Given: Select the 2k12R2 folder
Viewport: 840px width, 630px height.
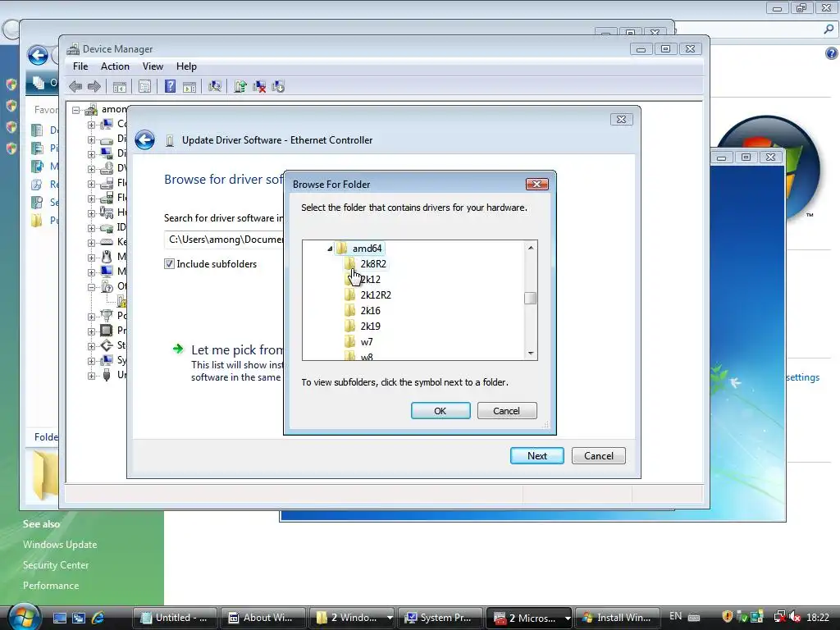Looking at the screenshot, I should pyautogui.click(x=376, y=294).
